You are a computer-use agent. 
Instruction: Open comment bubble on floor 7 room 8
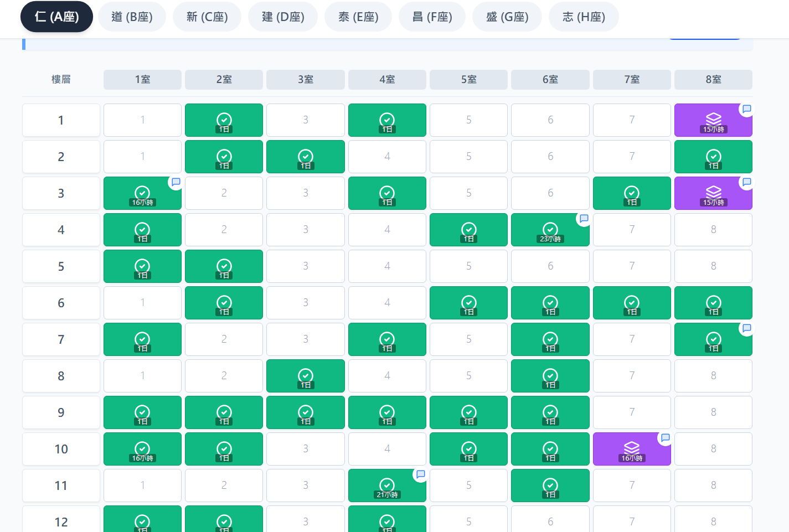pos(746,328)
